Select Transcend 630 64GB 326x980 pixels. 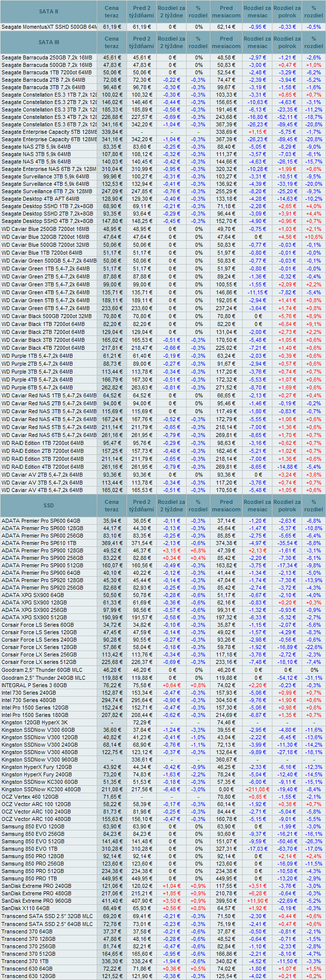27,969
